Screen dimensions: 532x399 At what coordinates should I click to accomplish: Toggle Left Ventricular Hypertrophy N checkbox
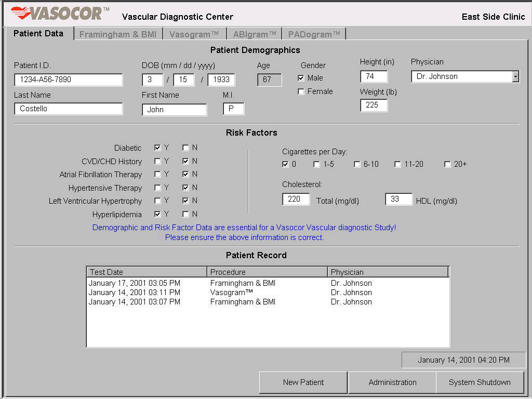[185, 201]
